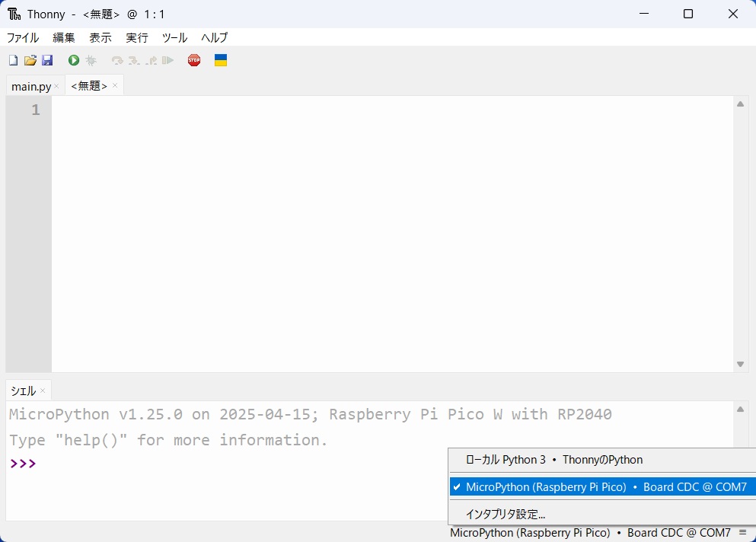Screen dimensions: 756x542
Task: Close the シェル panel tab
Action: 43,390
